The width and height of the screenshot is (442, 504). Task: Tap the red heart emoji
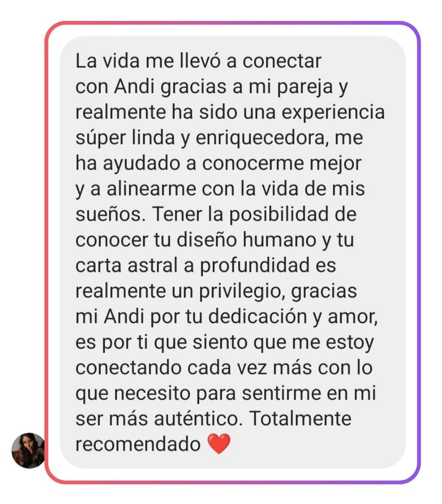pyautogui.click(x=219, y=444)
